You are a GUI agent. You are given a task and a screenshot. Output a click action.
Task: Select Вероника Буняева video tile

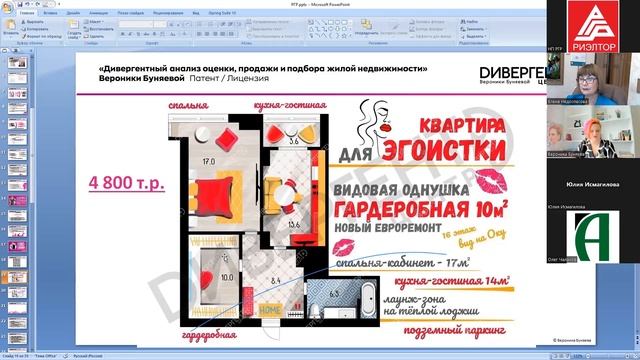pos(593,132)
